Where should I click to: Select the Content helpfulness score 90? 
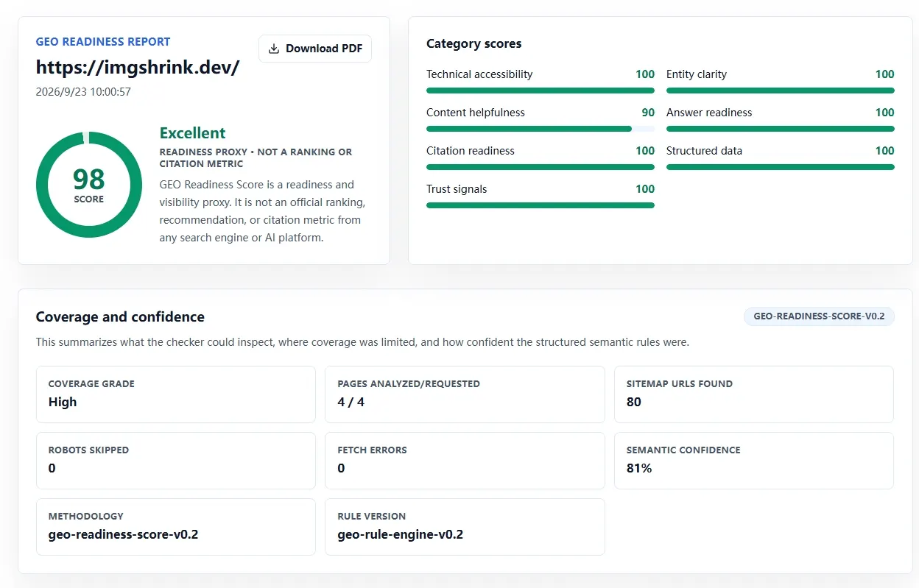tap(648, 113)
